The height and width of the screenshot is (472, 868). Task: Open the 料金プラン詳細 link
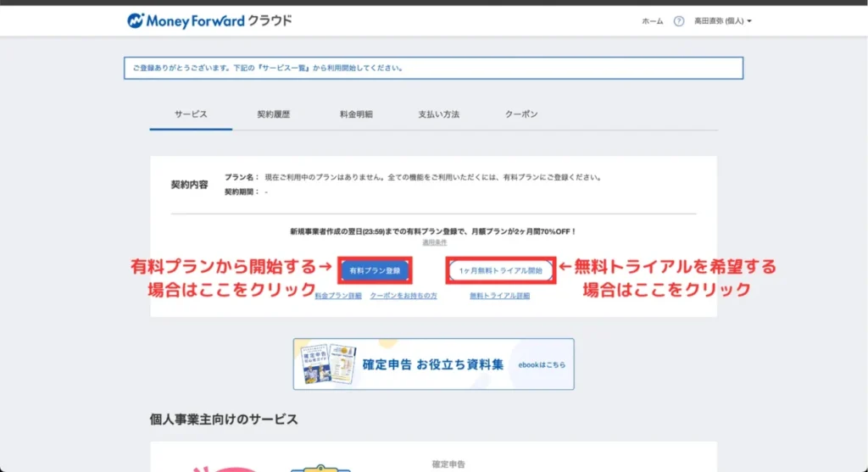coord(338,296)
